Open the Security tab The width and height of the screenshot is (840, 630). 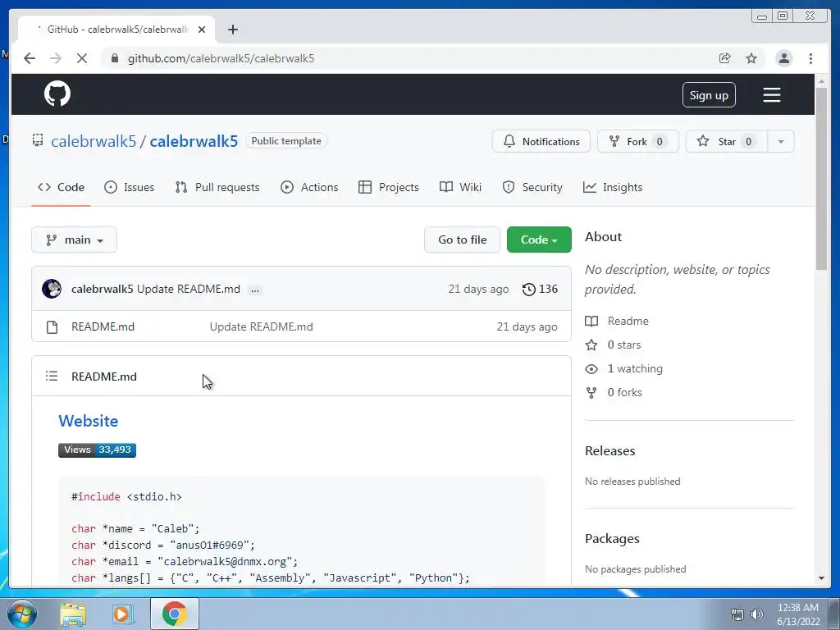point(532,188)
